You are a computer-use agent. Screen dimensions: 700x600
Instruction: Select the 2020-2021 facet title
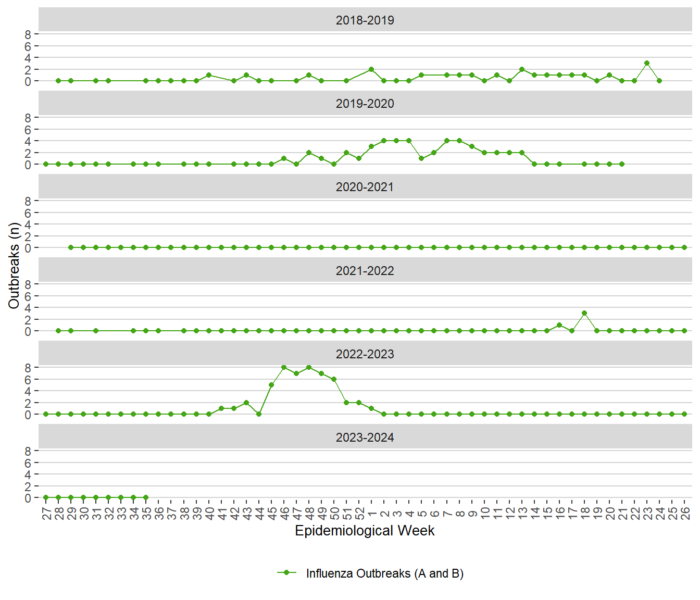pos(365,187)
